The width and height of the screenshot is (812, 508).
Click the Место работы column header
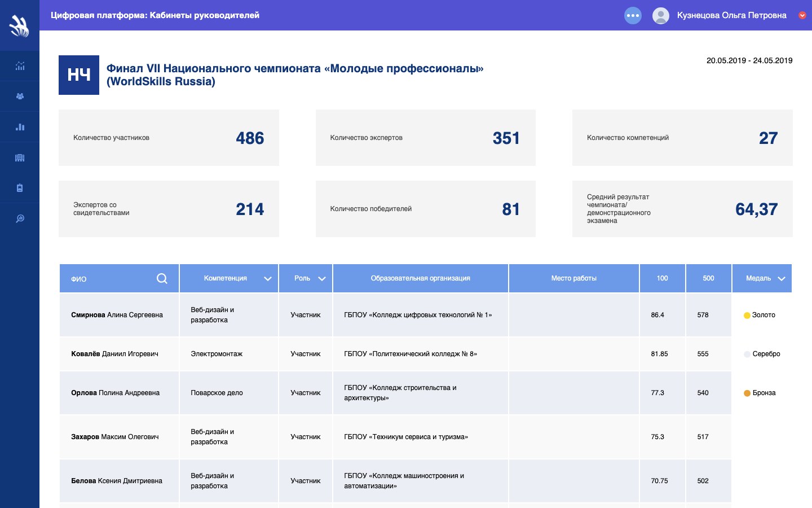click(574, 278)
